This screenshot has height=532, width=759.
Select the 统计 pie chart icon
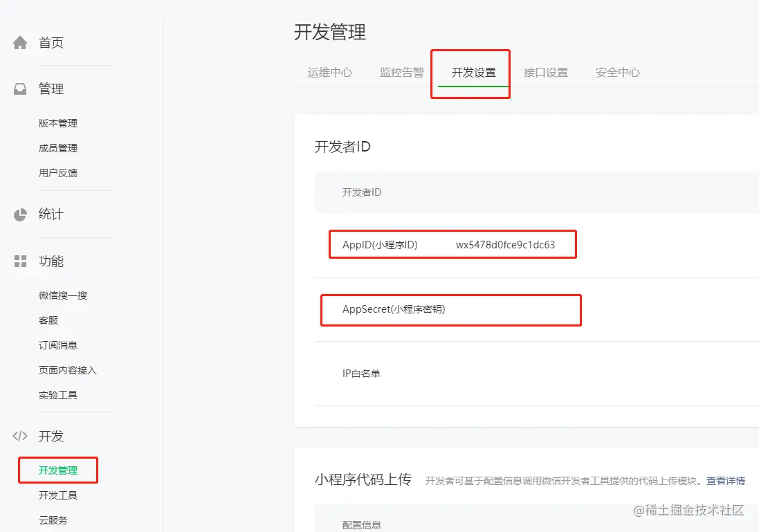[x=19, y=214]
